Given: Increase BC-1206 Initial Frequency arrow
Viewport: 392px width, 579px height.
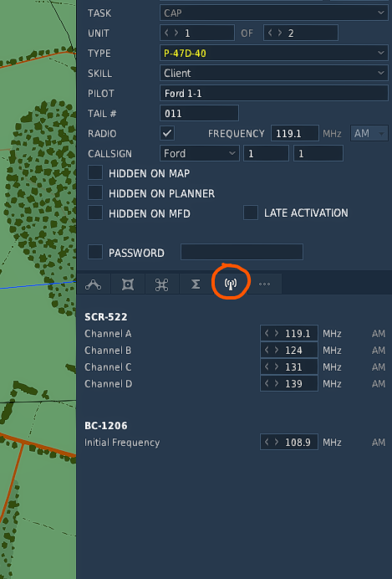Looking at the screenshot, I should [x=276, y=442].
